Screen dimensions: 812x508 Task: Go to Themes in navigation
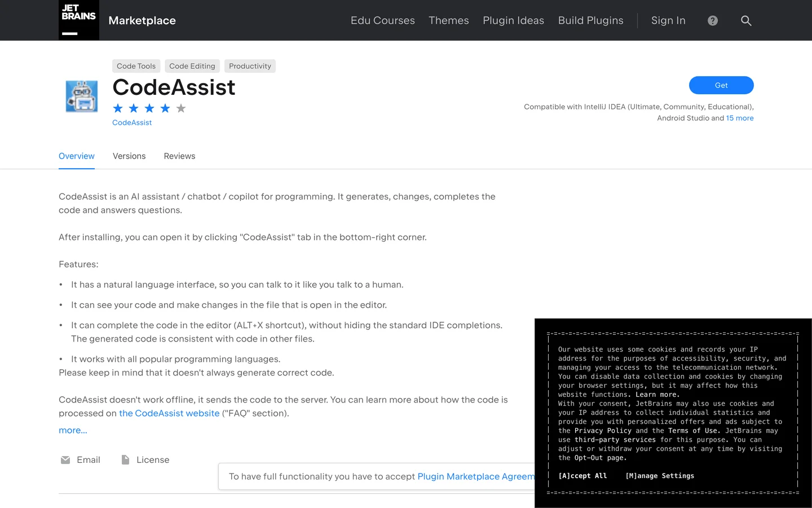pos(449,20)
